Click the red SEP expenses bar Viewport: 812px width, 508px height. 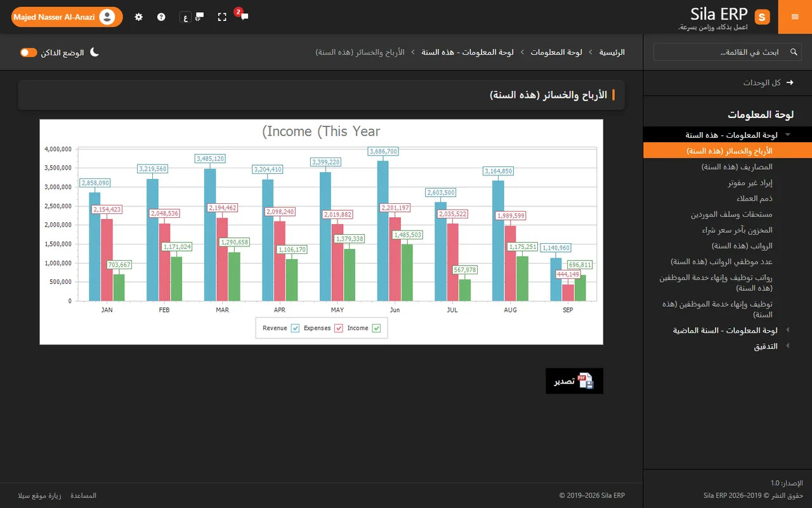pyautogui.click(x=568, y=293)
